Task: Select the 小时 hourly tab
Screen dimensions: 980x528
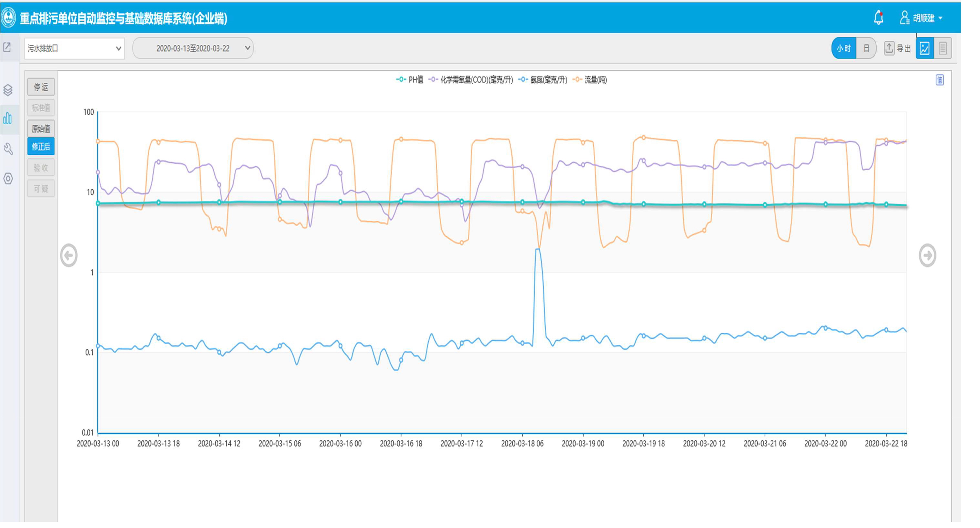Action: click(844, 48)
